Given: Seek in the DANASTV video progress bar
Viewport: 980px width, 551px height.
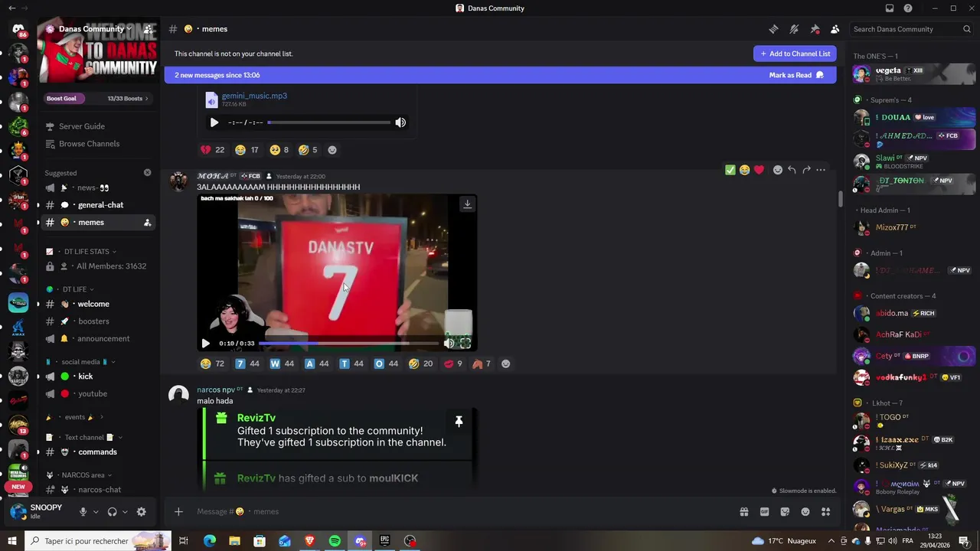Looking at the screenshot, I should [x=349, y=344].
